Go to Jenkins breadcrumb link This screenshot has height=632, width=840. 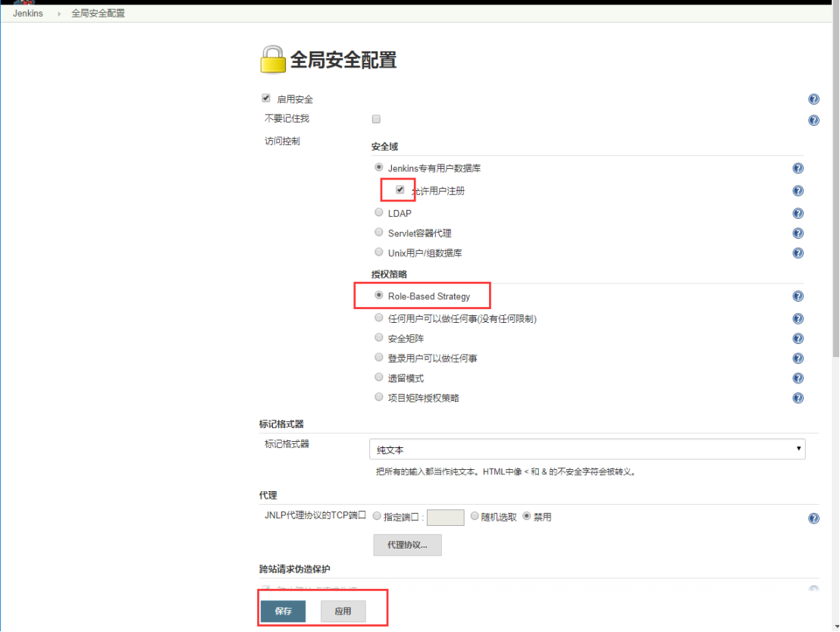[x=28, y=14]
